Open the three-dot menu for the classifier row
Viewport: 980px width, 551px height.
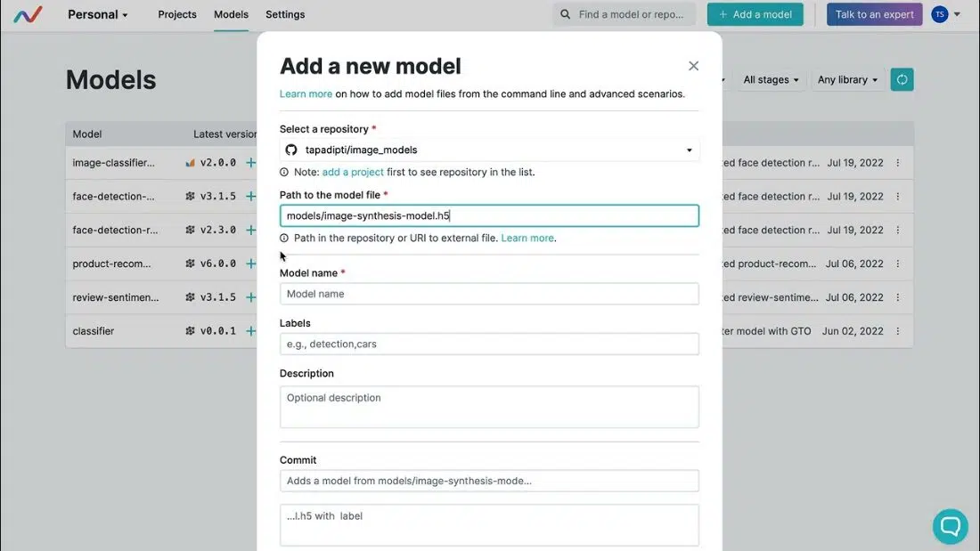point(898,331)
